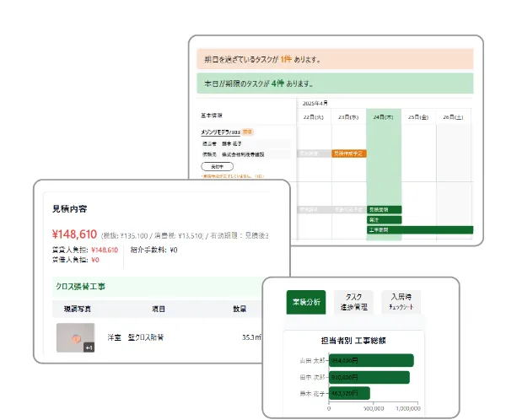This screenshot has height=420, width=506.
Task: Click the 山田 太郎 chart bar
Action: 371,360
